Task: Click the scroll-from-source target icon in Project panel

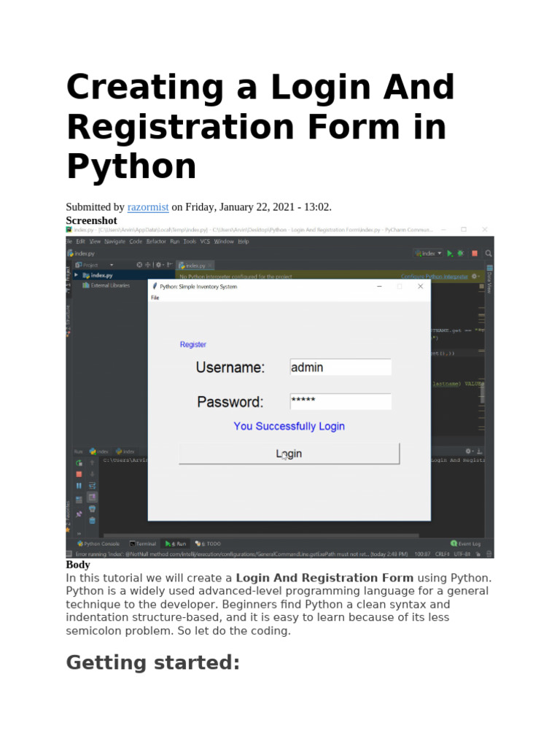Action: tap(139, 265)
